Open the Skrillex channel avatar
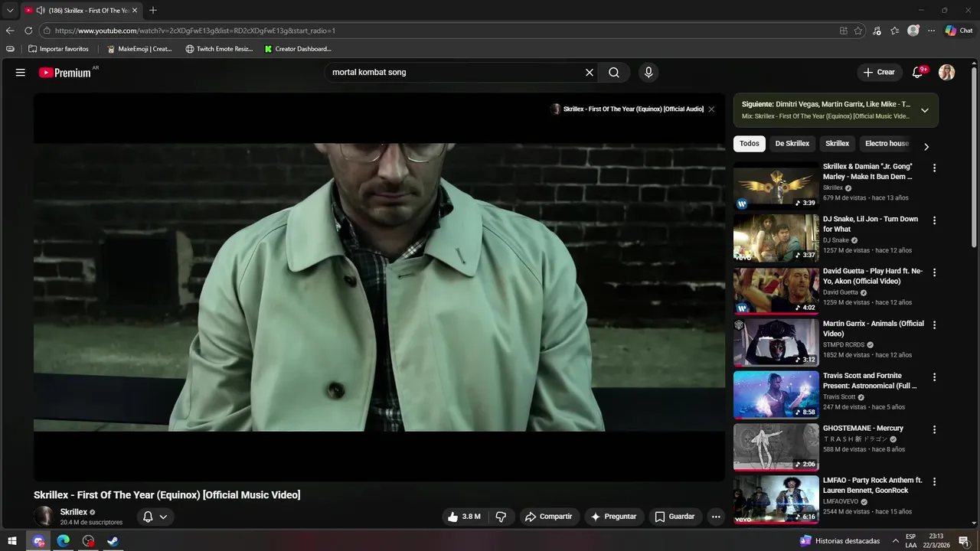The height and width of the screenshot is (551, 980). [x=44, y=517]
